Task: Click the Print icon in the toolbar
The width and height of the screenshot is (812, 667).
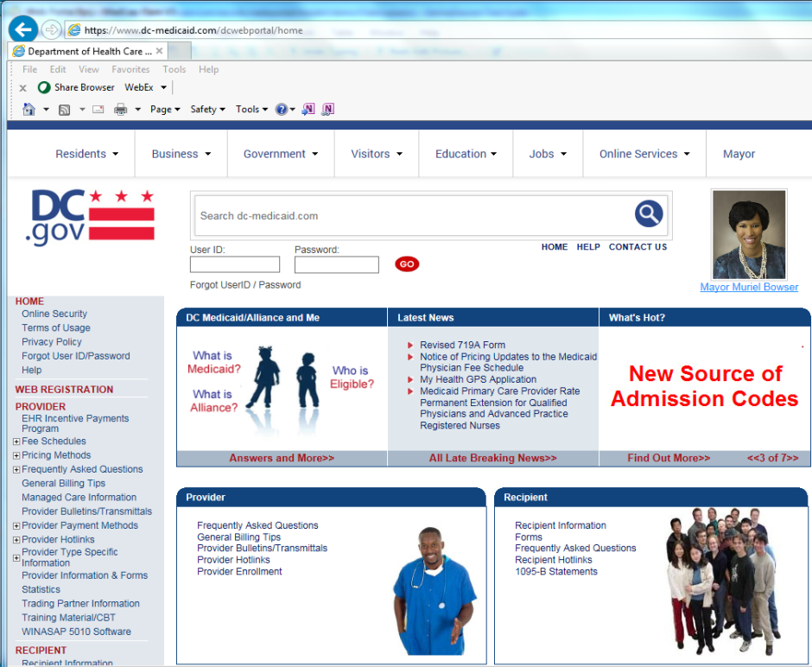Action: point(121,110)
